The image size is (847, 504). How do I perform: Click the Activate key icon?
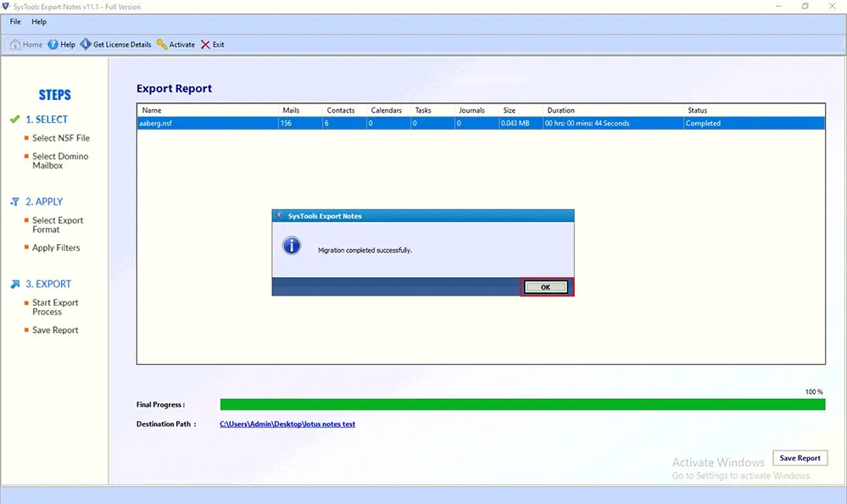(161, 44)
